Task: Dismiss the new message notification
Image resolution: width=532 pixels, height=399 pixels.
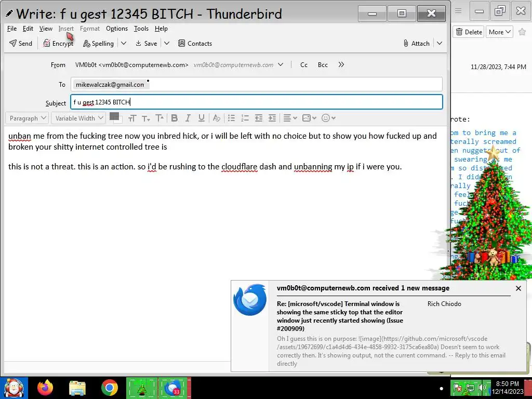Action: [x=518, y=288]
